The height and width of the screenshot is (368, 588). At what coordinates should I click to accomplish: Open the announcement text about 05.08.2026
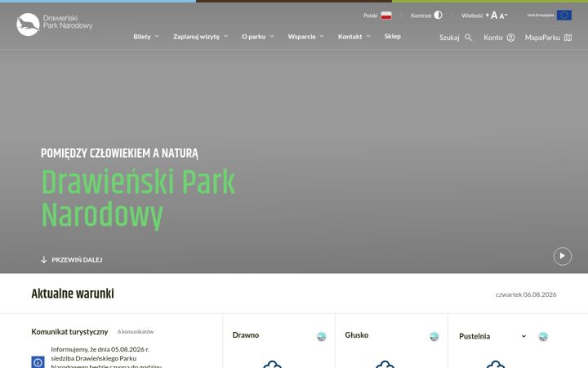pos(106,358)
